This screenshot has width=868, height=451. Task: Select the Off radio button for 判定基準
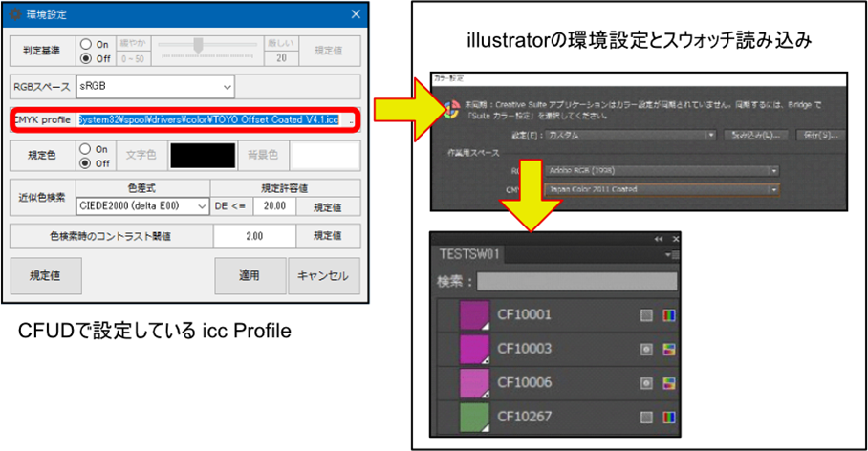pyautogui.click(x=87, y=57)
